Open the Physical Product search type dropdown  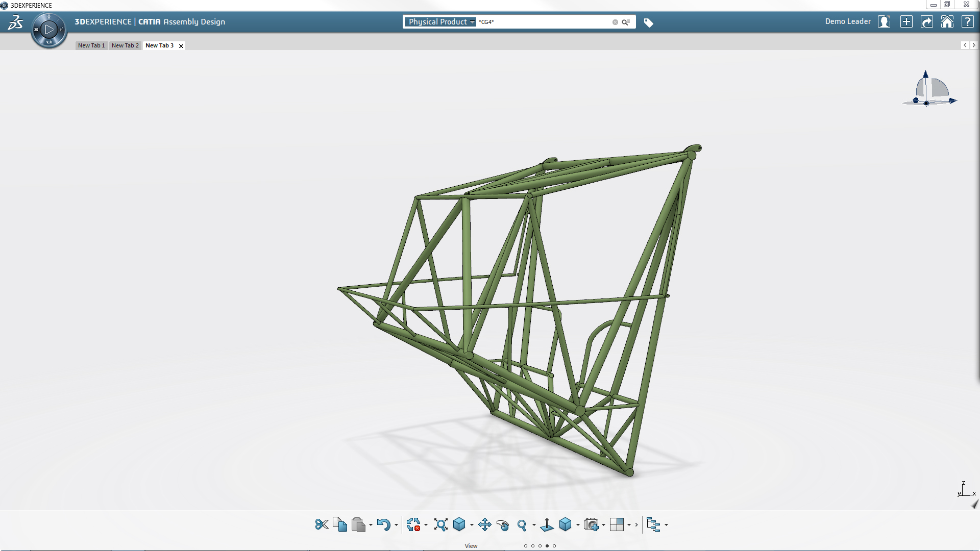(442, 22)
